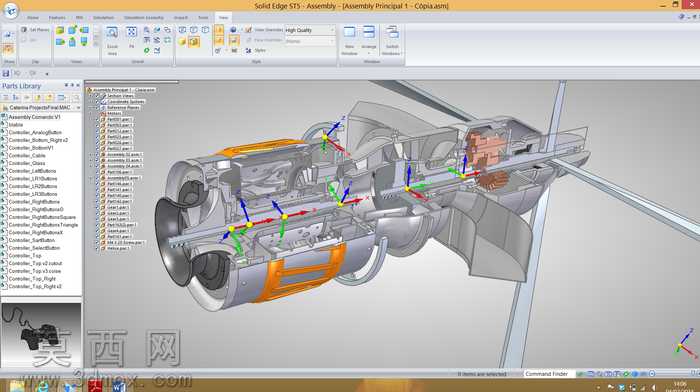Toggle checkbox for M4 X 20 Screw.par:1
Image resolution: width=700 pixels, height=392 pixels.
[98, 242]
